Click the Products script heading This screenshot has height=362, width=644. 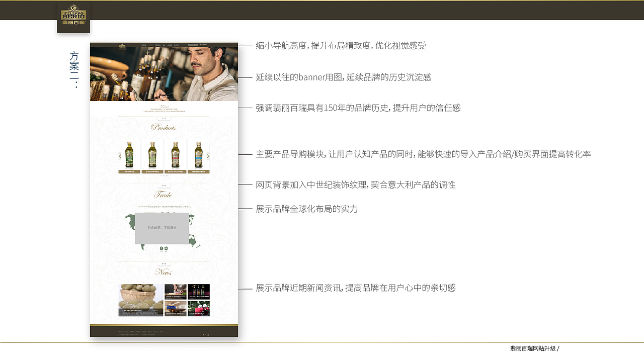coord(164,128)
